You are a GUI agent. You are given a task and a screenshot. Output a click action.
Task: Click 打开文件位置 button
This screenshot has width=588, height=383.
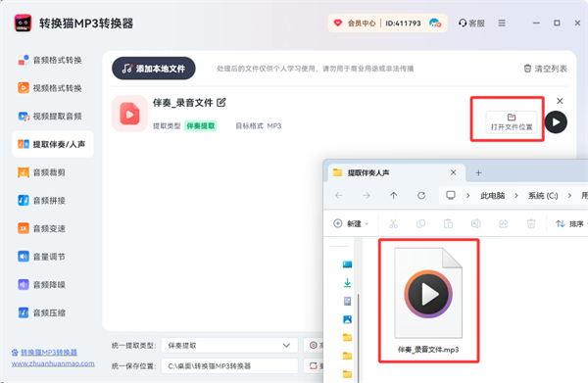(512, 122)
